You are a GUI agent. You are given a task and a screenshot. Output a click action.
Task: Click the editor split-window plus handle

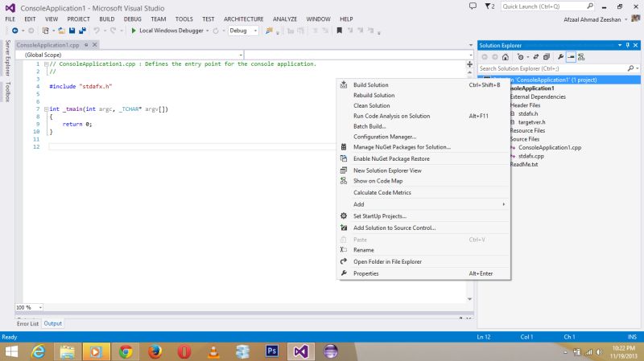click(469, 64)
